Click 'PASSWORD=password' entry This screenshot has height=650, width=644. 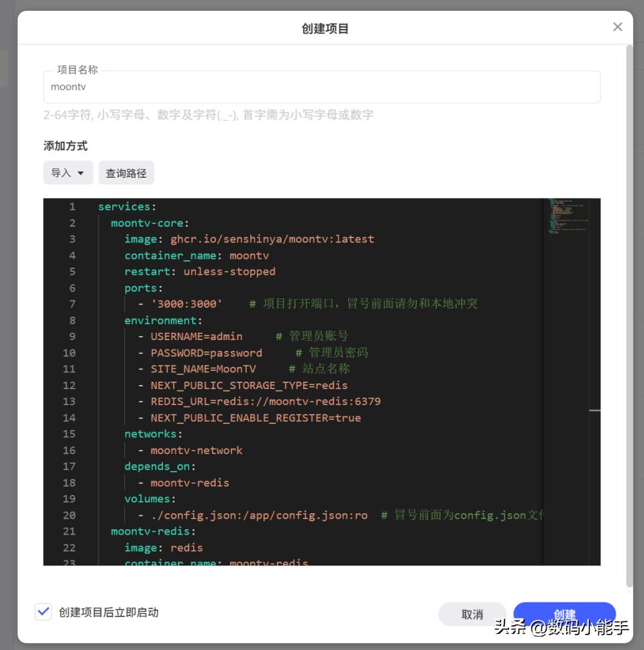206,353
